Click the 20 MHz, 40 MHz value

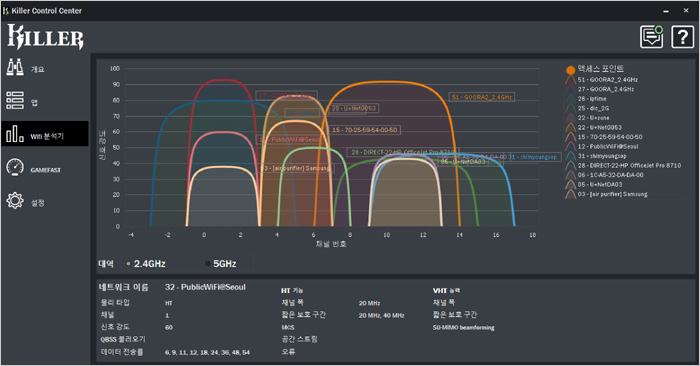(x=381, y=316)
